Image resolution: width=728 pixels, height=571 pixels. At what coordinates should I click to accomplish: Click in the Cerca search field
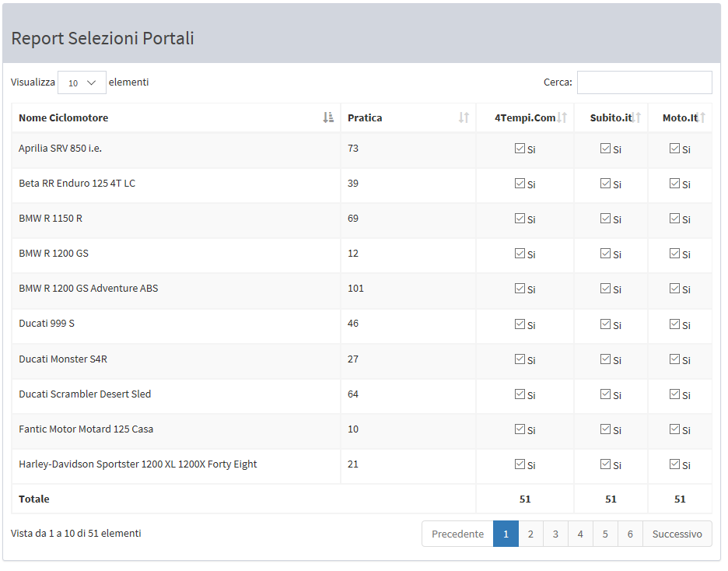tap(644, 82)
